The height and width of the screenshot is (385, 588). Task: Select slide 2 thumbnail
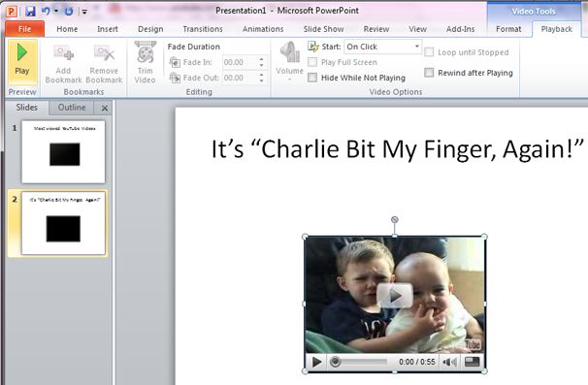(63, 223)
